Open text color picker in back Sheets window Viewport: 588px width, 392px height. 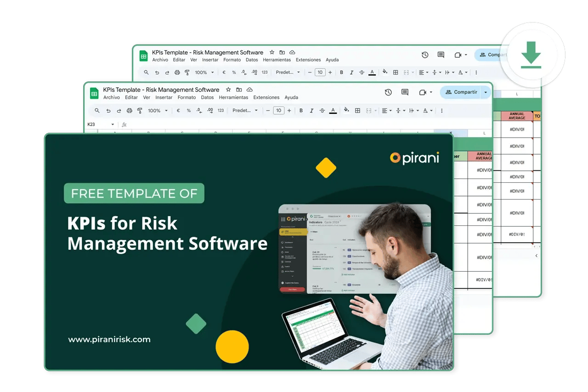pos(372,73)
